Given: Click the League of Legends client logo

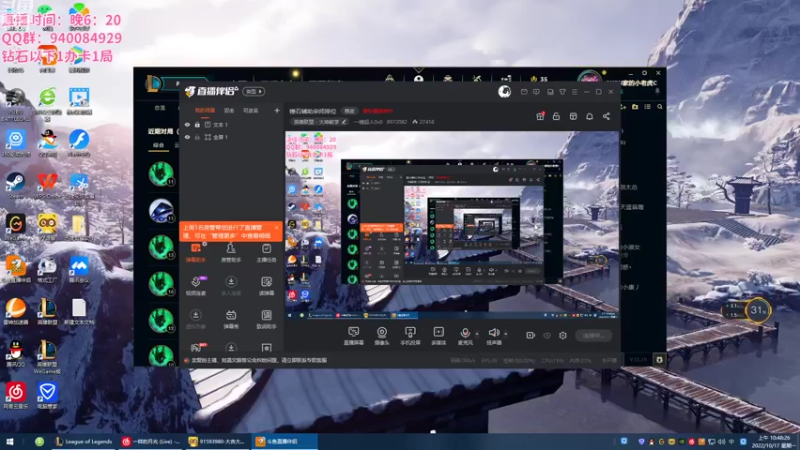Looking at the screenshot, I should 153,83.
